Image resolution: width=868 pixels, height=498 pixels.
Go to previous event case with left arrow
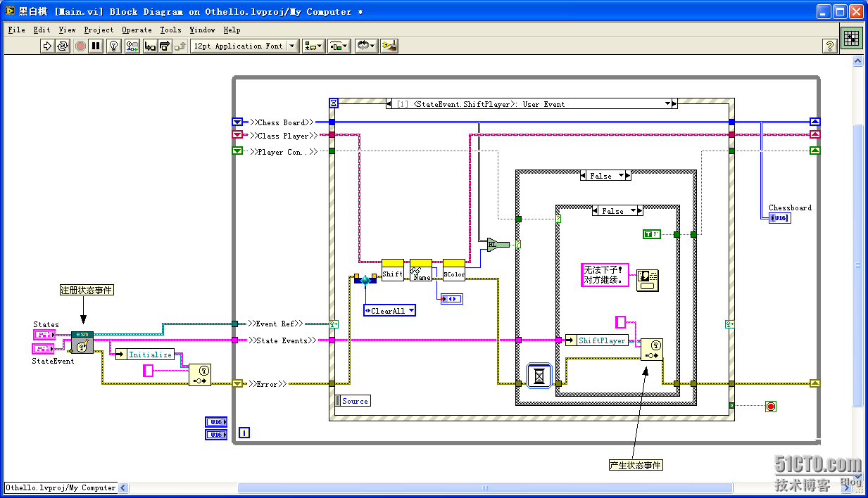389,104
